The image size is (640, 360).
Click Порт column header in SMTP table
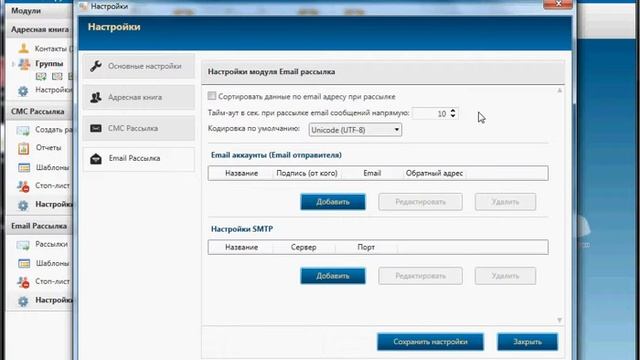(x=366, y=247)
